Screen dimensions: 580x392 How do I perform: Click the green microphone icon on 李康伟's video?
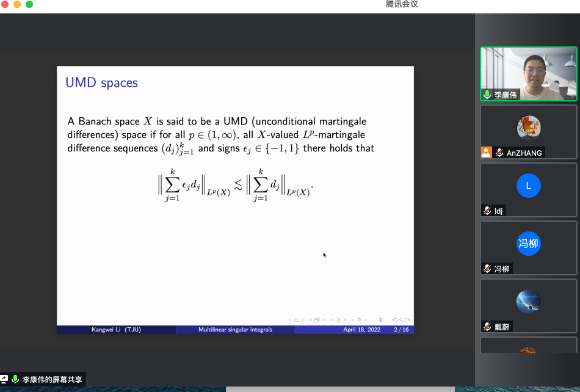pyautogui.click(x=487, y=95)
